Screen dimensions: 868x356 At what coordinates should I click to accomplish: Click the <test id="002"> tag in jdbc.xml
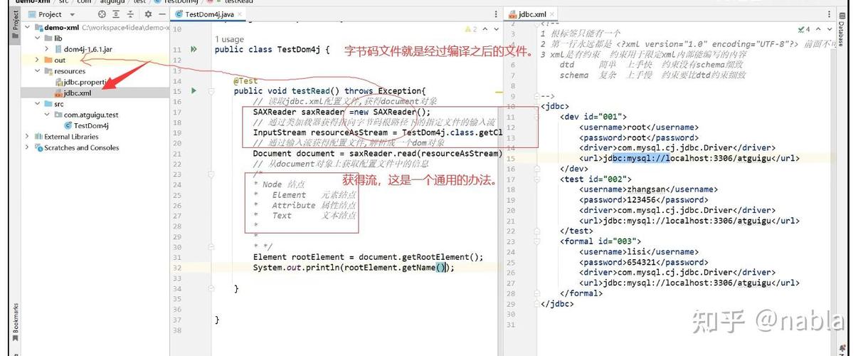point(595,179)
